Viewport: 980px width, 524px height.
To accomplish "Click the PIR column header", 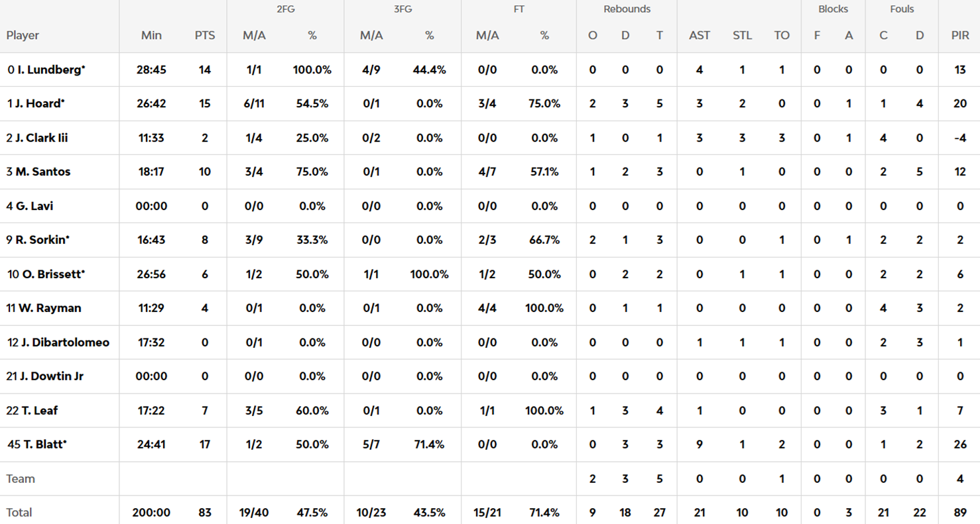I will [x=959, y=36].
